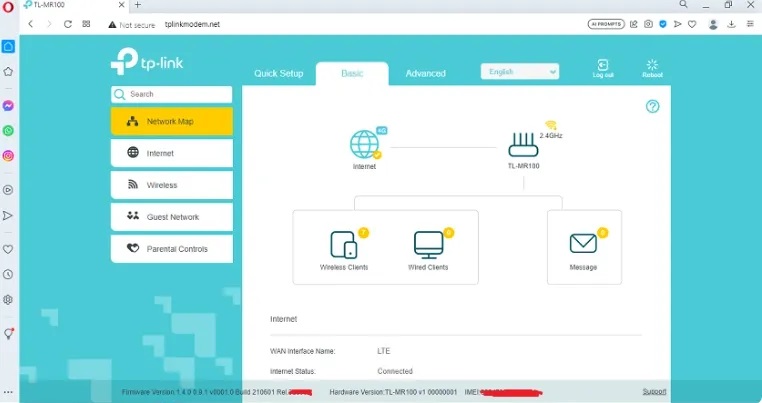Select the TL-MR100 browser tab
This screenshot has height=403, width=762.
[74, 5]
